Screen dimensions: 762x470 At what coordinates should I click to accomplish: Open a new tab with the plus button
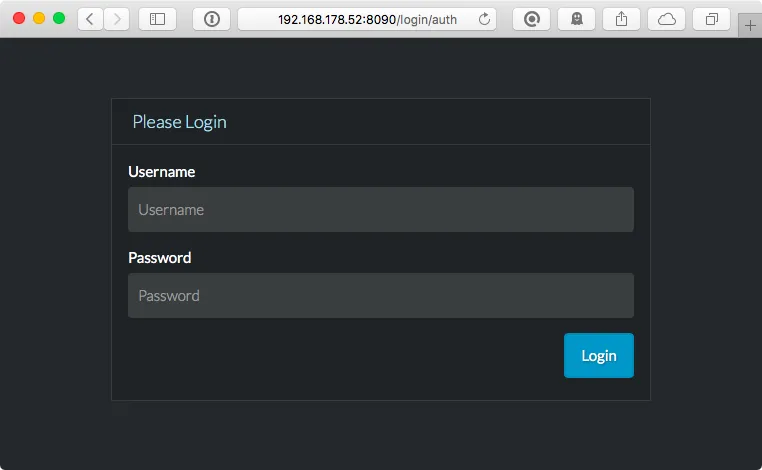pyautogui.click(x=750, y=25)
